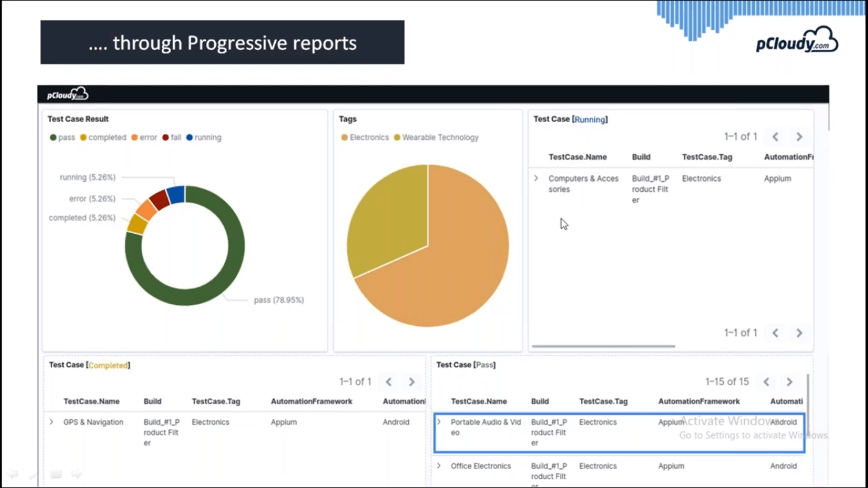The image size is (868, 488).
Task: Click the pCloudy logo in the dashboard header bar
Action: tap(66, 93)
